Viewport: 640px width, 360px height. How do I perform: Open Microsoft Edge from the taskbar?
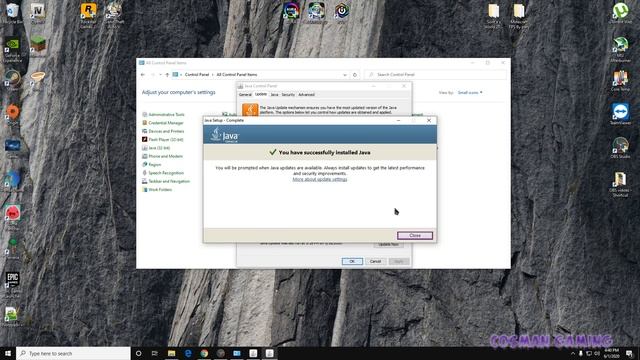pyautogui.click(x=188, y=353)
